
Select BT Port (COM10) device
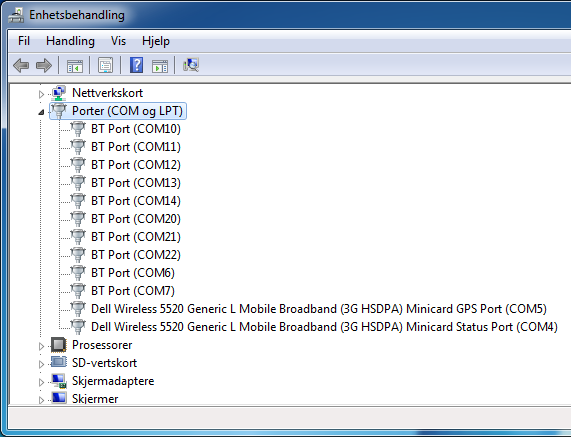coord(135,129)
